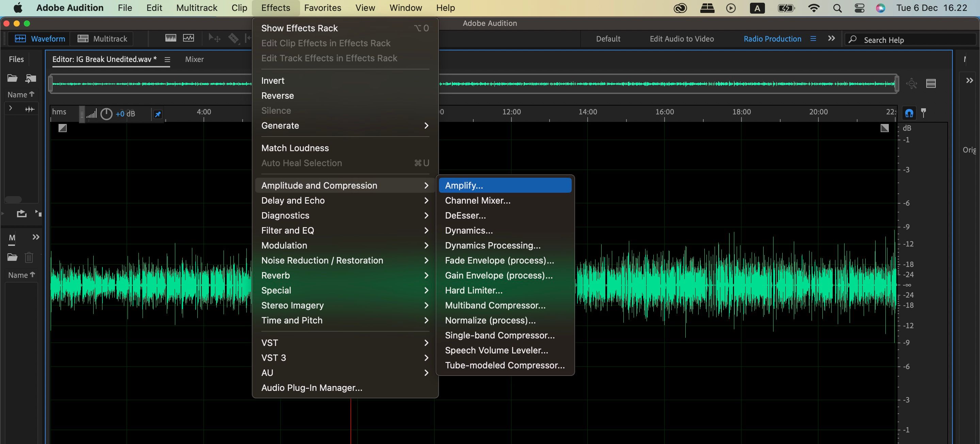Image resolution: width=980 pixels, height=444 pixels.
Task: Expand the file entry in the Files panel
Action: (10, 109)
